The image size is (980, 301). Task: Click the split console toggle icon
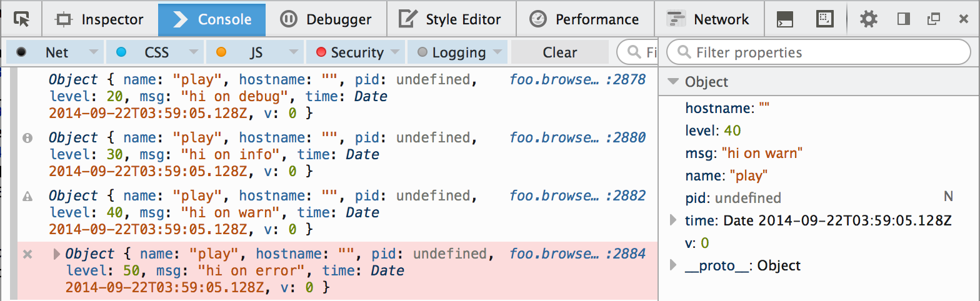click(x=784, y=19)
